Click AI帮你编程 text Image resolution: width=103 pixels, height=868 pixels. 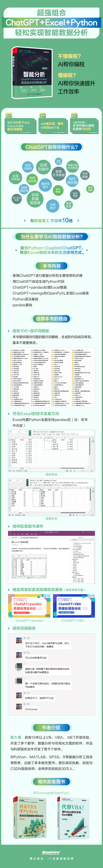[x=71, y=64]
